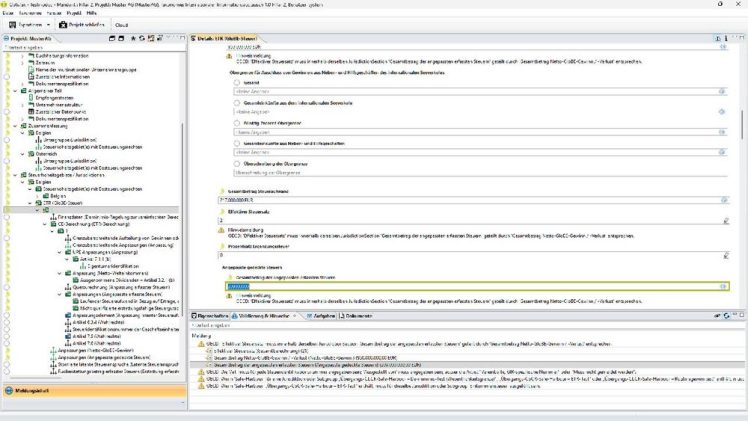Open the Eigenschaften tab
748x421 pixels.
point(210,316)
